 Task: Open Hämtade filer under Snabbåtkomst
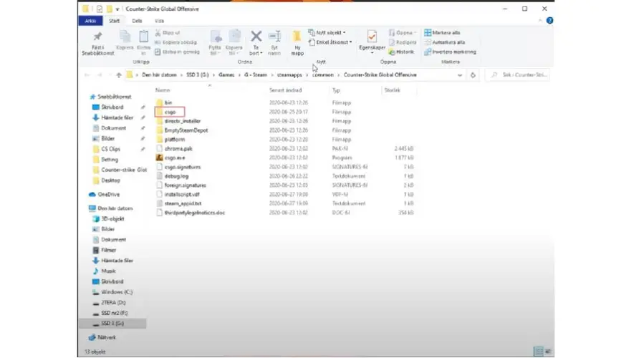pyautogui.click(x=113, y=117)
